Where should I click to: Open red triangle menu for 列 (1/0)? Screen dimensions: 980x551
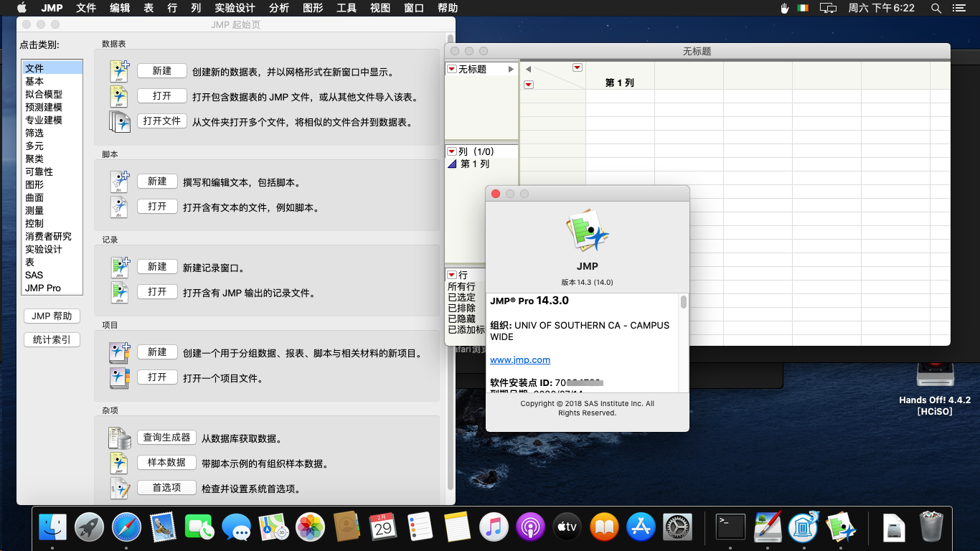pos(451,151)
